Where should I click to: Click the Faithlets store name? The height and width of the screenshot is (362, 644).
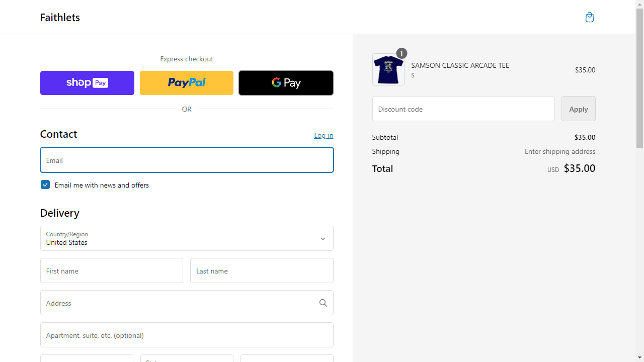tap(60, 17)
